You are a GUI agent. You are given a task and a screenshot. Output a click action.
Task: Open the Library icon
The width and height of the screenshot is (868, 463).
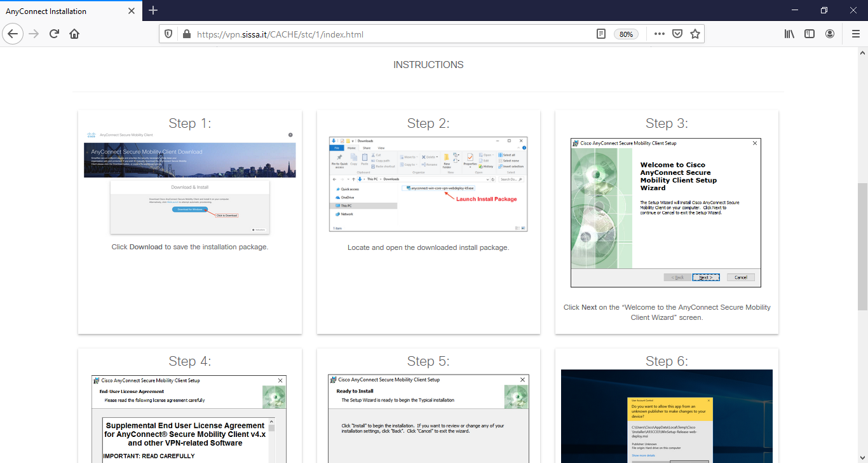789,34
